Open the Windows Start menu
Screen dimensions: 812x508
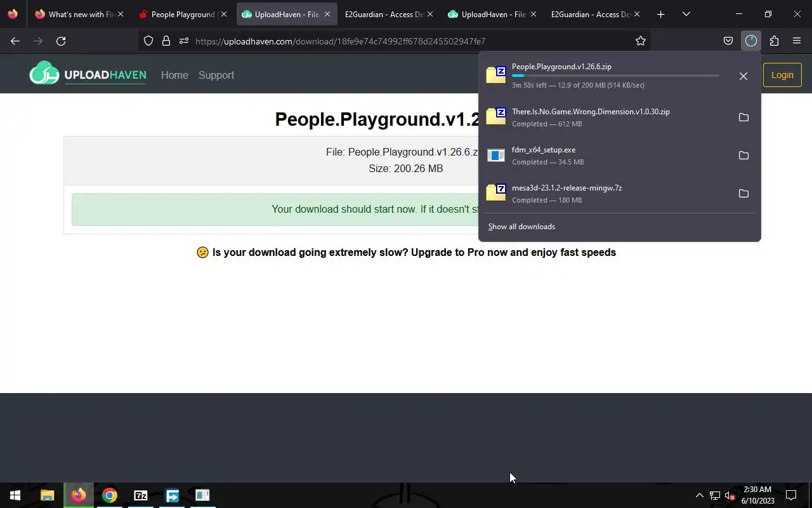[x=15, y=495]
